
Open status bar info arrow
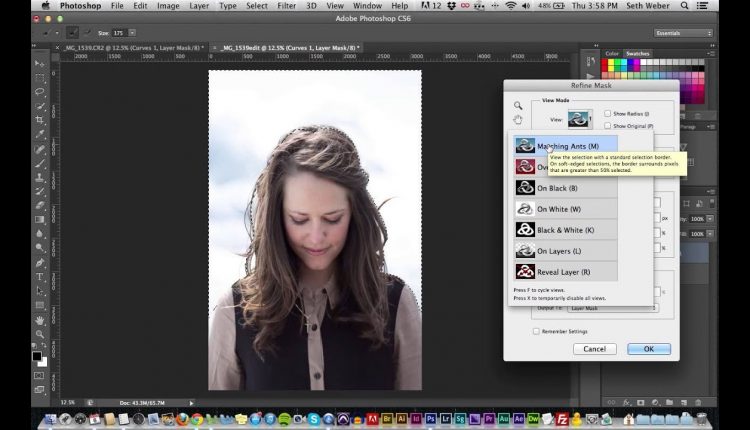tap(191, 403)
